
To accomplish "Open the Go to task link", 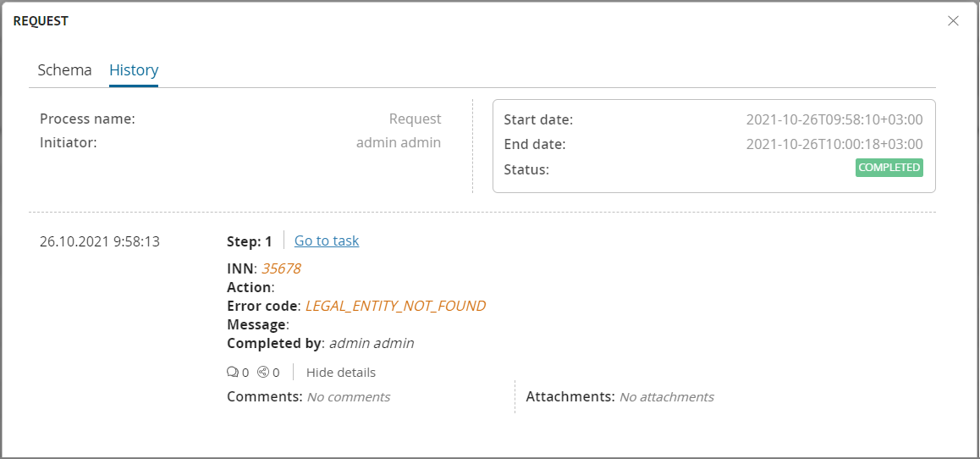I will click(327, 241).
